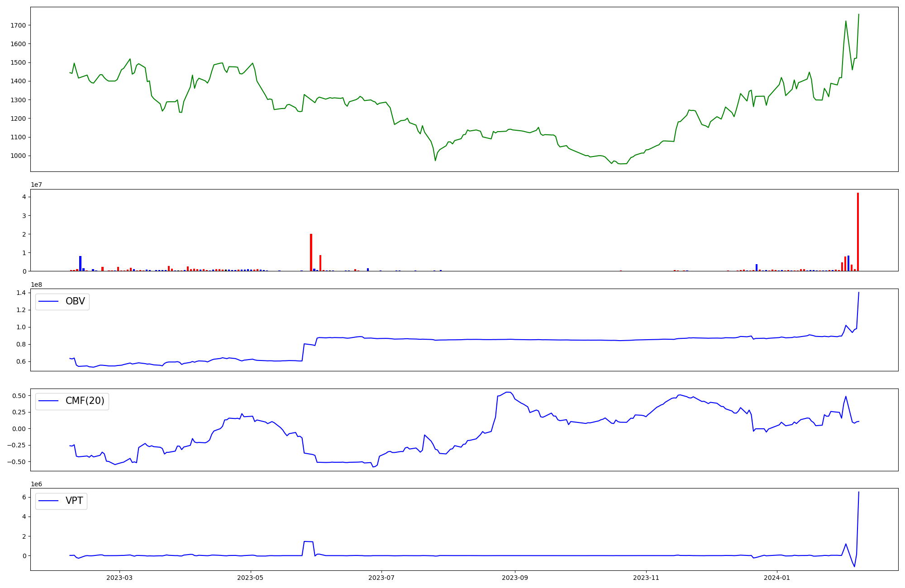Click the blue line sample in VPT legend

tap(49, 501)
